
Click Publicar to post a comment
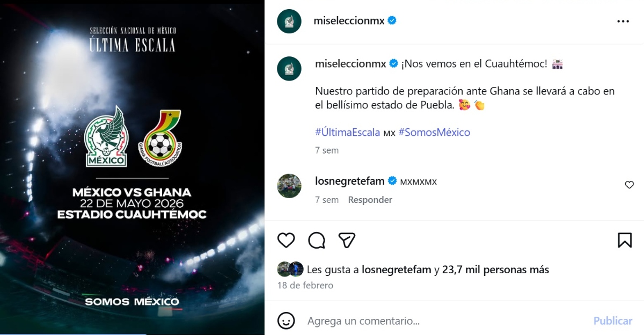pos(612,321)
